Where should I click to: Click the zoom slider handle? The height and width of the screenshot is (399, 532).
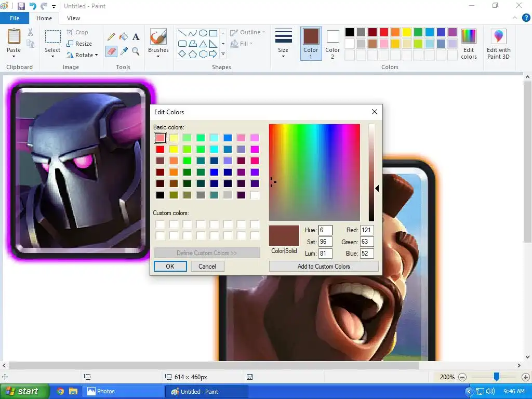click(496, 377)
